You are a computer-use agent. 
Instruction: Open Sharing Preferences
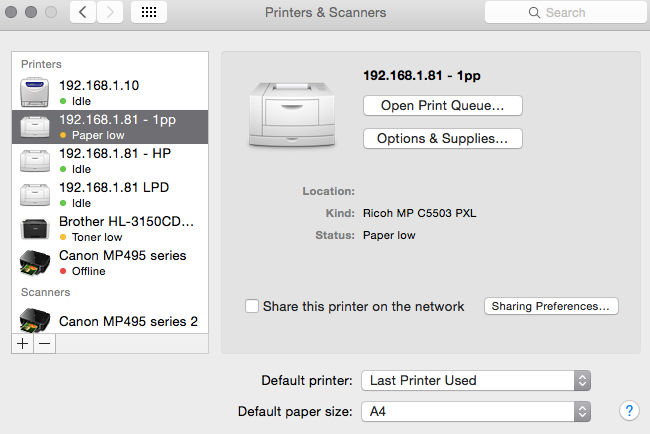tap(551, 306)
